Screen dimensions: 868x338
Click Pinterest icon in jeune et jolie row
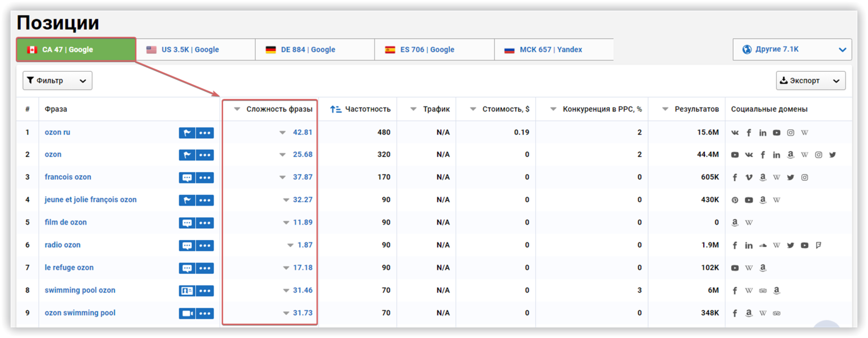735,200
